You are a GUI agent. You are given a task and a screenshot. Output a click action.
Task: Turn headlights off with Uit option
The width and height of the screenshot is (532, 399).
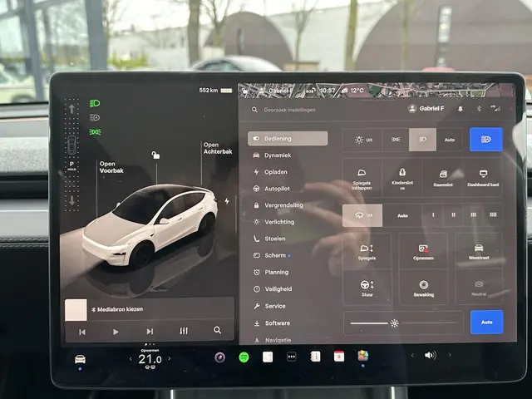point(364,140)
